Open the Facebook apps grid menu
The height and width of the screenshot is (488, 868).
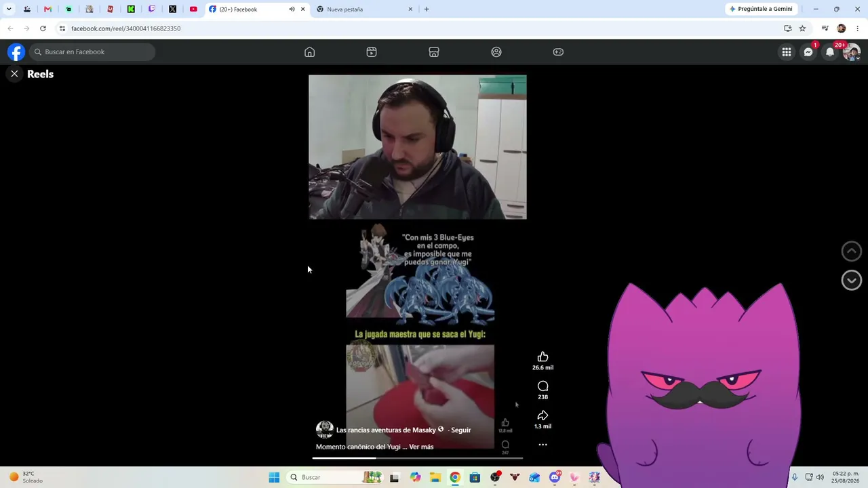point(787,52)
